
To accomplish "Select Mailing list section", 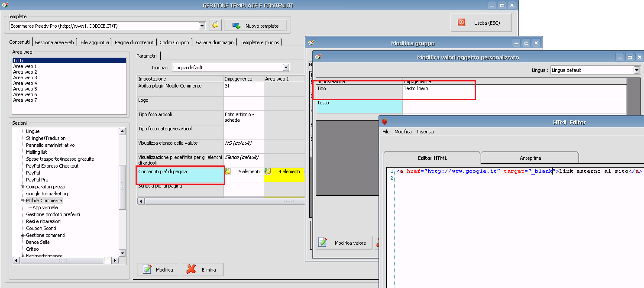I will click(x=36, y=152).
